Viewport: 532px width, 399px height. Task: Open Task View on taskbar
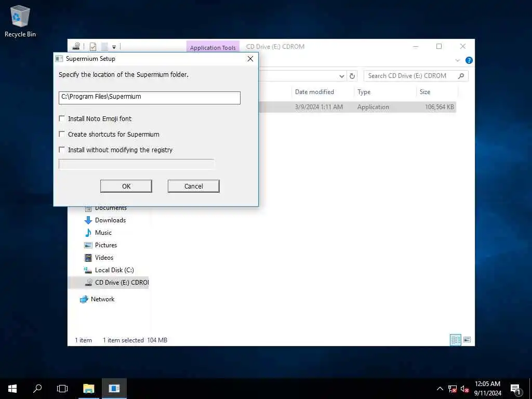pyautogui.click(x=62, y=389)
